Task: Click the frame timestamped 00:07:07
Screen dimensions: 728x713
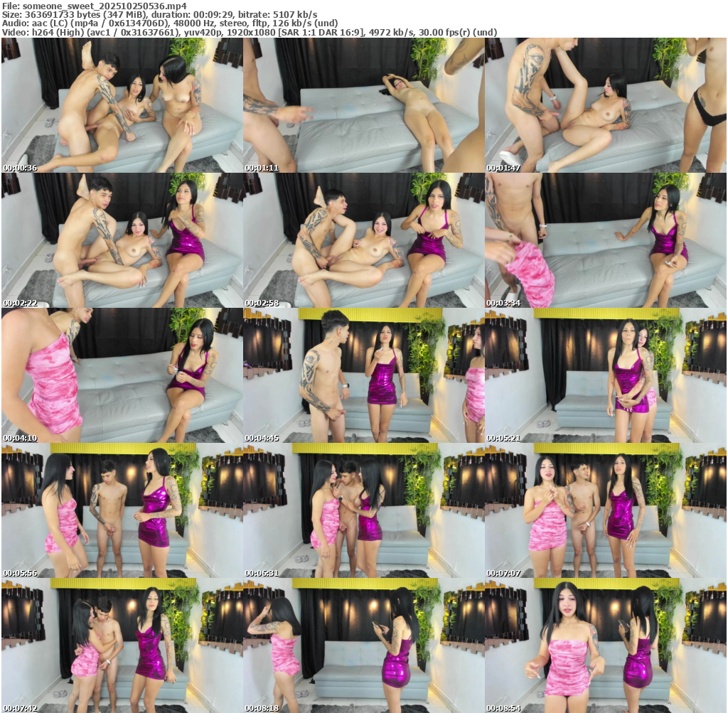Action: pyautogui.click(x=605, y=510)
